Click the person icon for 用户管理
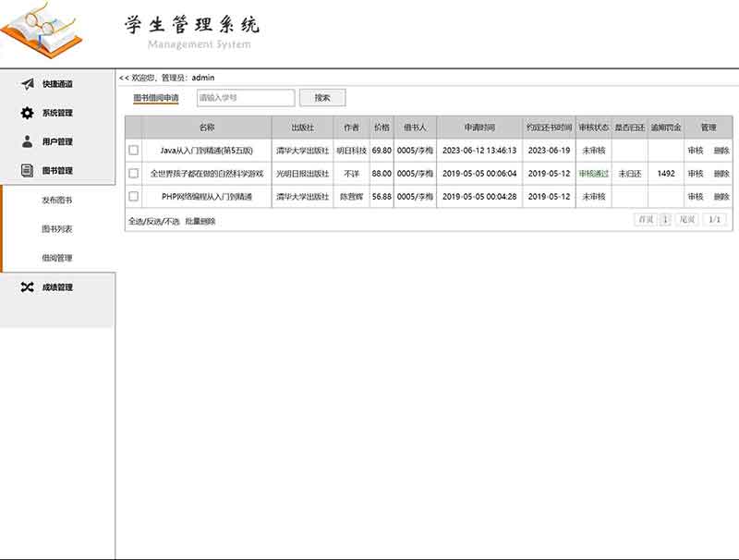This screenshot has height=560, width=739. [28, 141]
